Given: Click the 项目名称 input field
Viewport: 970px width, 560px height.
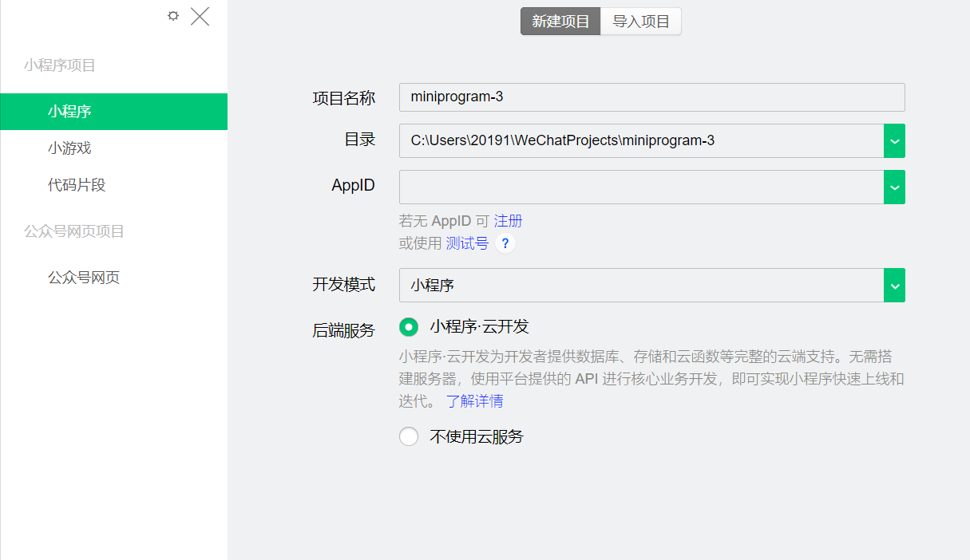Looking at the screenshot, I should point(651,97).
